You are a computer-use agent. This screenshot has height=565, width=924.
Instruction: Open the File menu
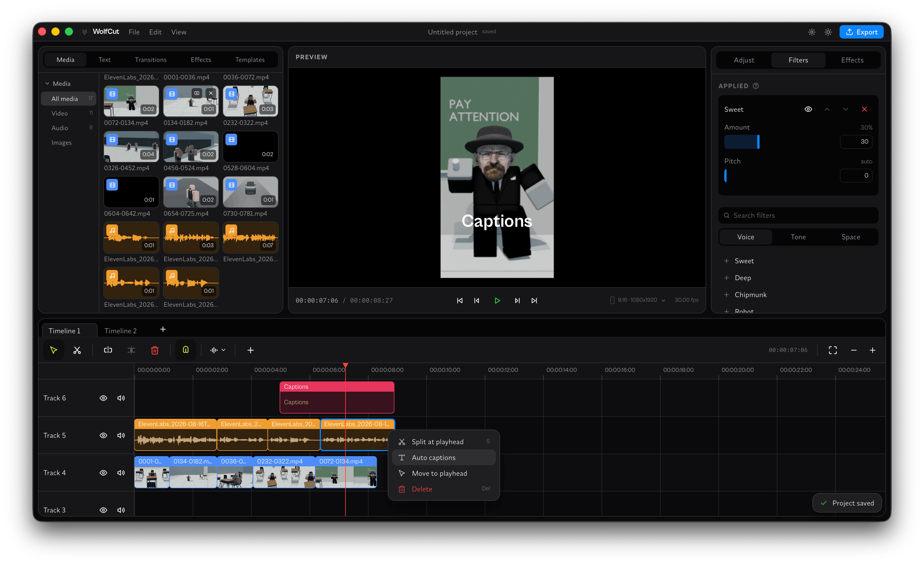click(134, 32)
